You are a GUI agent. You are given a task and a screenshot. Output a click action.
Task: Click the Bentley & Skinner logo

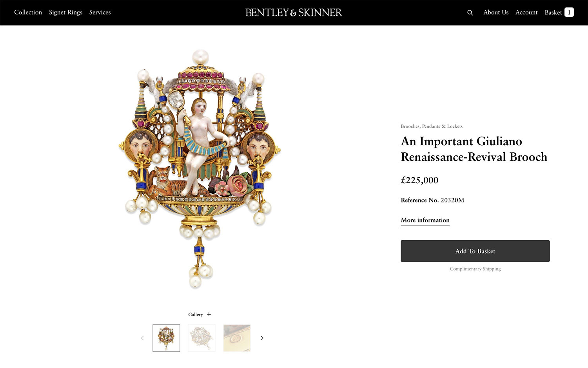click(x=294, y=13)
